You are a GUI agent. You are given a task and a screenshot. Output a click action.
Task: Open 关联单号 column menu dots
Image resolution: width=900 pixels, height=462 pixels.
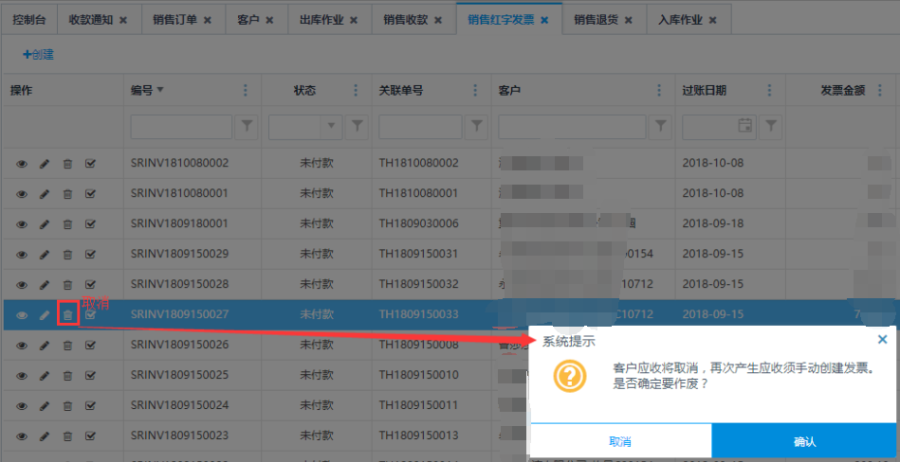pyautogui.click(x=477, y=91)
